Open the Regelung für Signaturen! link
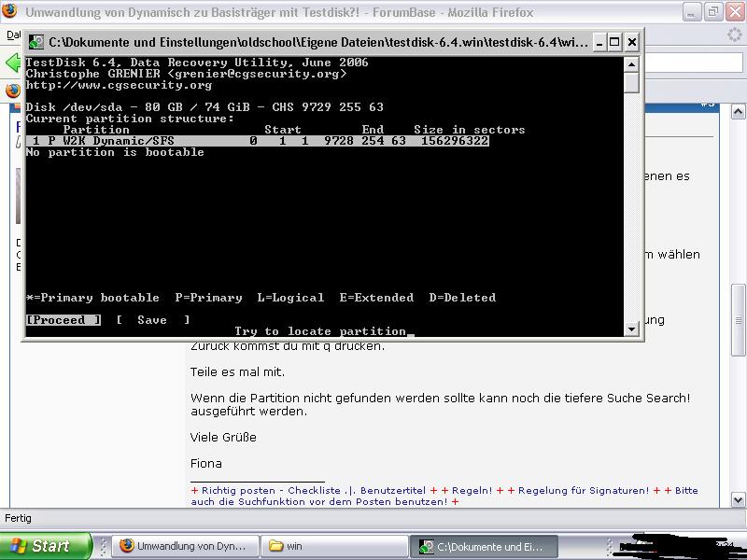This screenshot has width=747, height=560. 583,491
